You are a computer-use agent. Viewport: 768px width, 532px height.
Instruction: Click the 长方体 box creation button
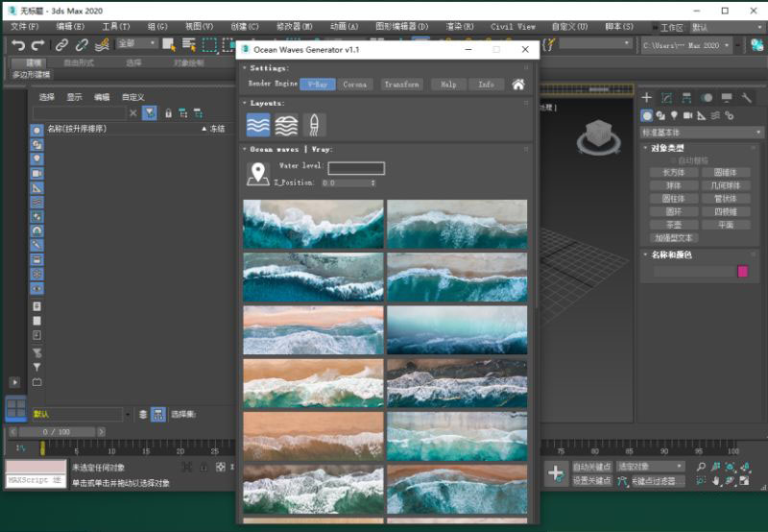(673, 173)
